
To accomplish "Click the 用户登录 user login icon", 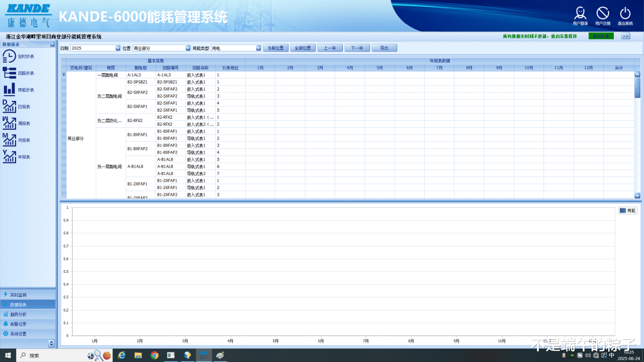I will click(580, 16).
